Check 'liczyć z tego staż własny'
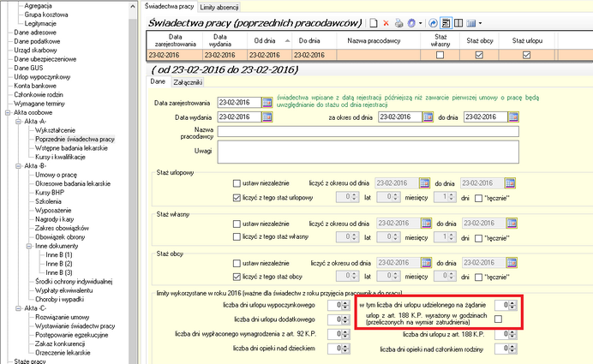 click(237, 237)
